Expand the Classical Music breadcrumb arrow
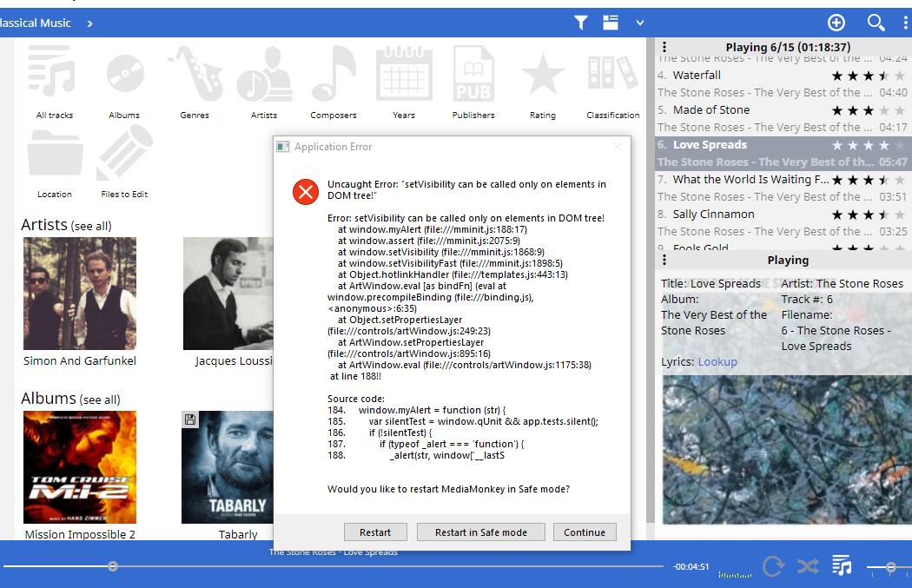Screen dimensions: 912x588 89,23
